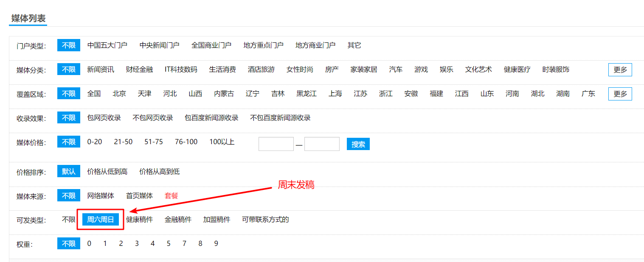This screenshot has height=262, width=644.
Task: Filter coverage area by 广东
Action: [x=588, y=94]
